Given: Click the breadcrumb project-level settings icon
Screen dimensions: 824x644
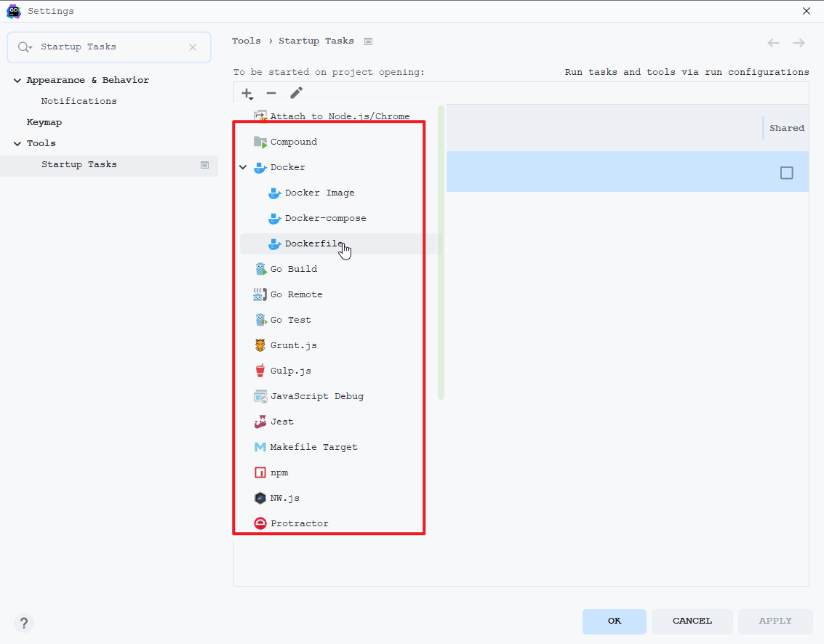Looking at the screenshot, I should [369, 41].
